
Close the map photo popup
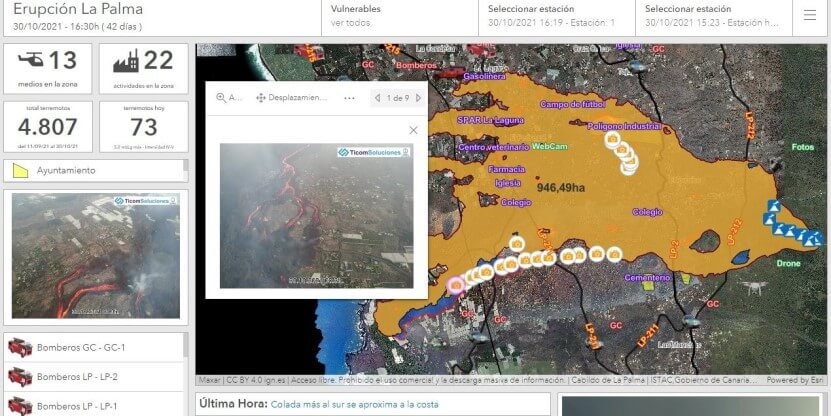pyautogui.click(x=413, y=130)
